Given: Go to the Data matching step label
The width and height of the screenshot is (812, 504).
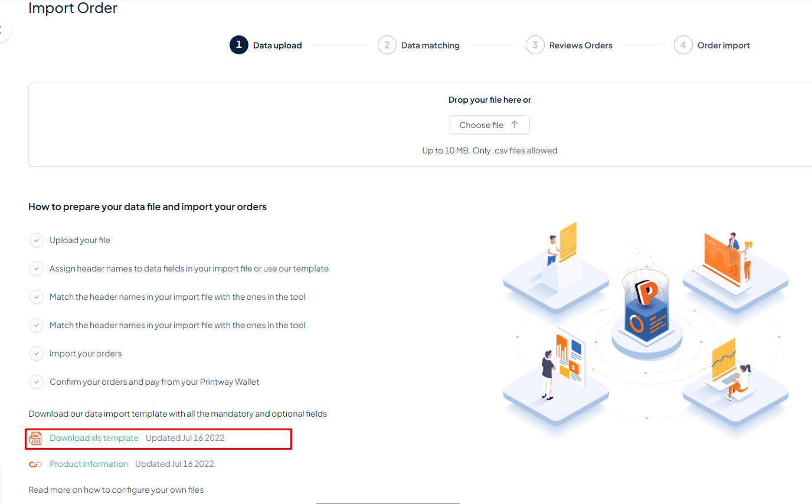Looking at the screenshot, I should click(x=430, y=45).
